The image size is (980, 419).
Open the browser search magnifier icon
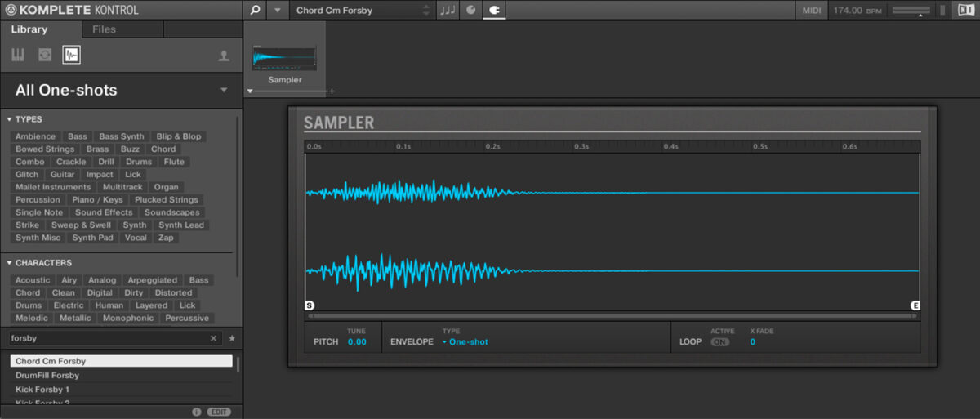[255, 10]
